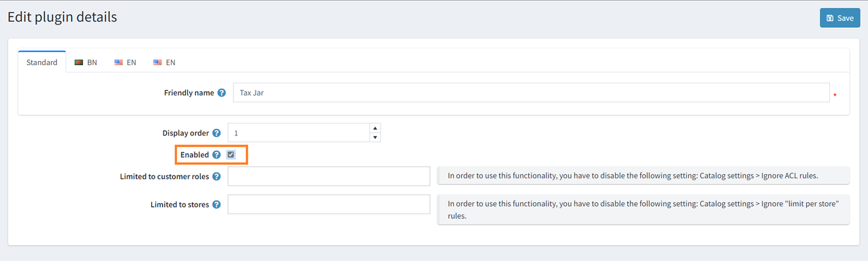This screenshot has width=868, height=261.
Task: Click the help icon beside Display order
Action: click(x=216, y=134)
